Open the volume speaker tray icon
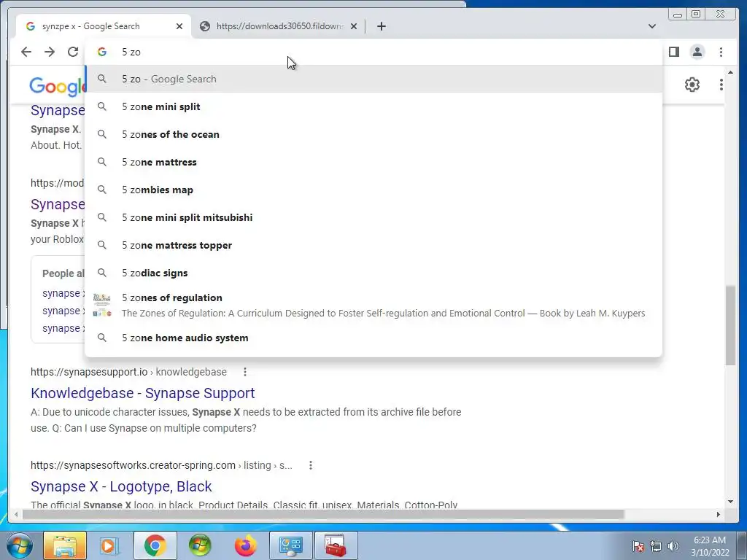747x560 pixels. (673, 546)
